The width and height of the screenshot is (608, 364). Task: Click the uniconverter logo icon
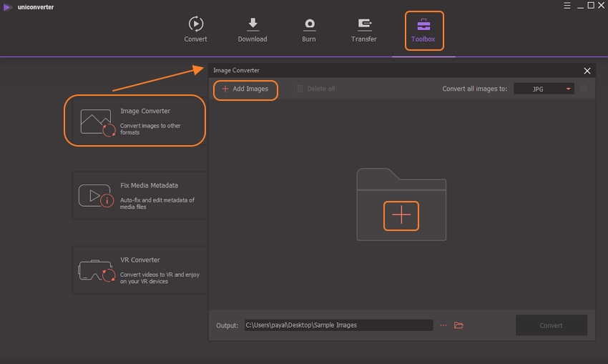click(7, 6)
